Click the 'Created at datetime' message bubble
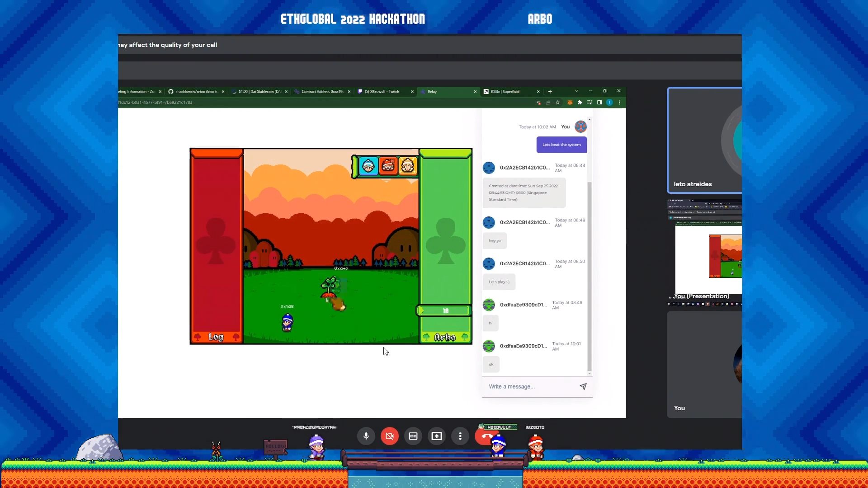868x488 pixels. click(x=524, y=192)
